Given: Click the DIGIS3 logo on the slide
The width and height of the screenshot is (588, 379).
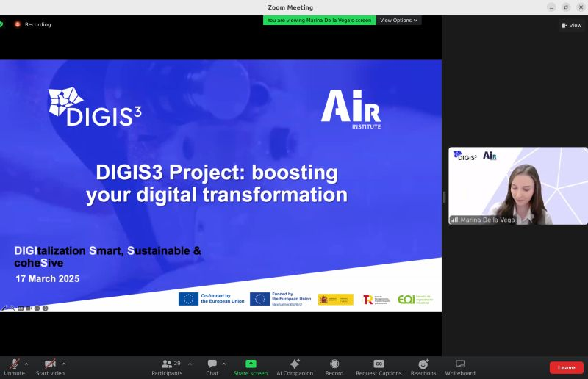Looking at the screenshot, I should [95, 107].
